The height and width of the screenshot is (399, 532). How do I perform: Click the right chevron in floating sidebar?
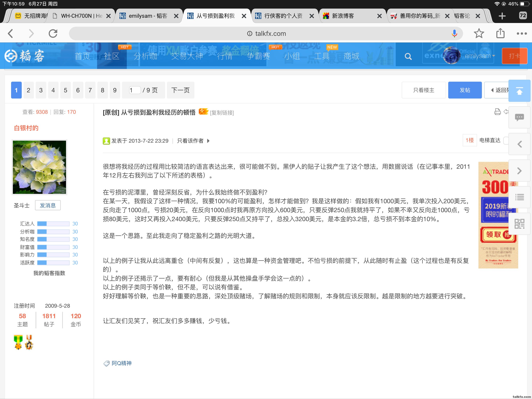519,171
